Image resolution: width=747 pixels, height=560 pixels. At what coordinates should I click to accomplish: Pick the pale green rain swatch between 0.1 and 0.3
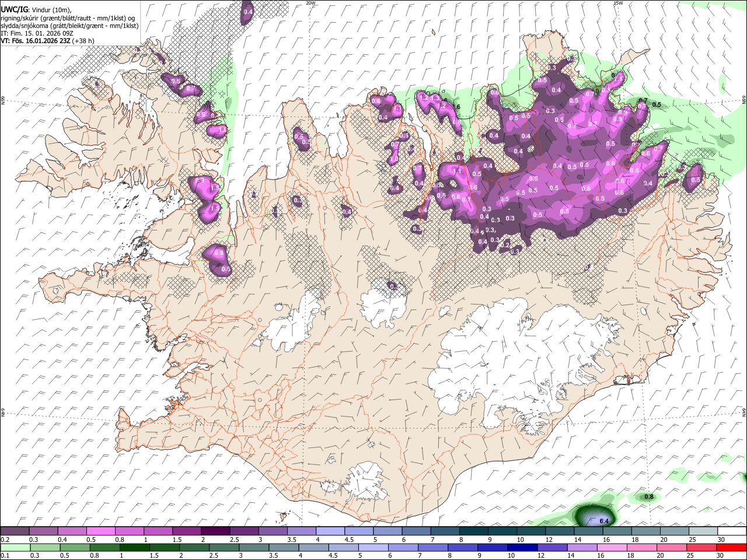[15, 547]
